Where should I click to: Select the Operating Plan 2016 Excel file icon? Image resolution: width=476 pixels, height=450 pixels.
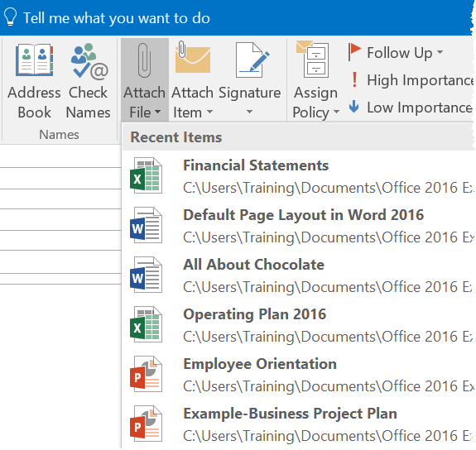[146, 324]
